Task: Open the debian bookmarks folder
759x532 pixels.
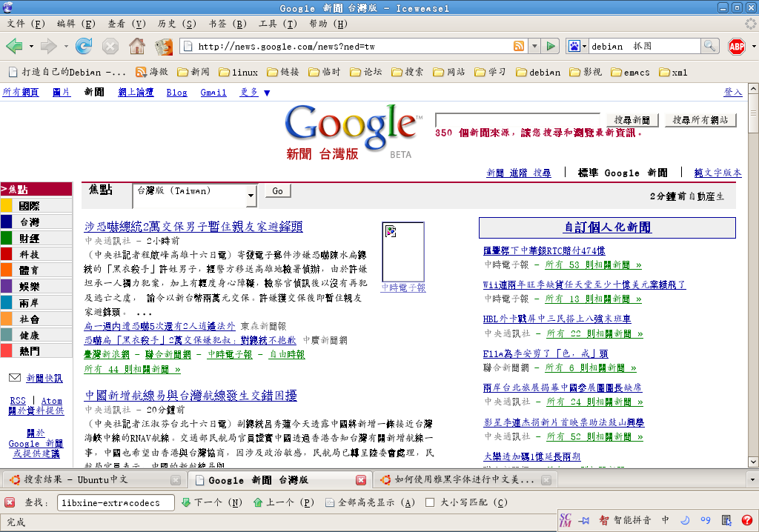Action: [x=538, y=72]
